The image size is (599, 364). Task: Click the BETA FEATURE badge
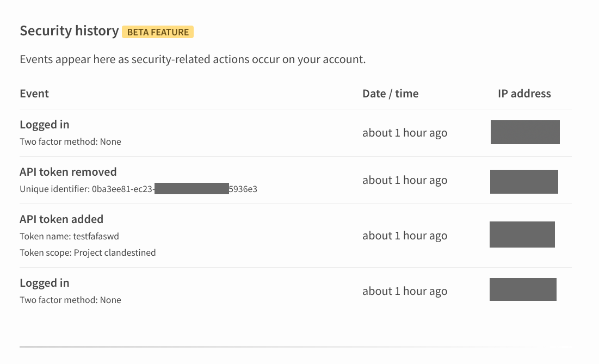(158, 32)
